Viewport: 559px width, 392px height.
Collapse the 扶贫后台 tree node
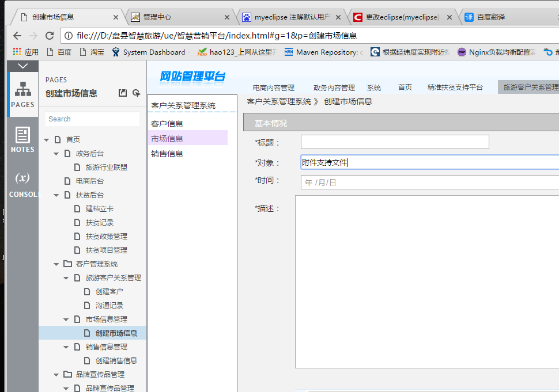[x=56, y=195]
